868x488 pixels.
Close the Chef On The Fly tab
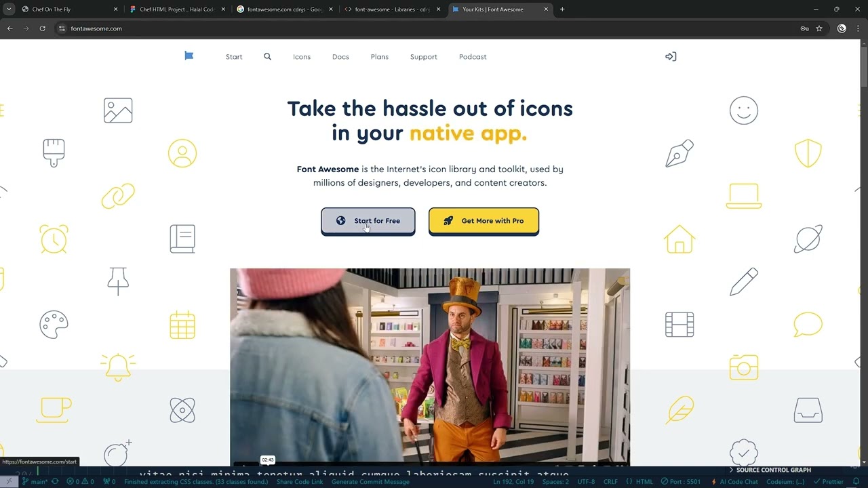115,9
